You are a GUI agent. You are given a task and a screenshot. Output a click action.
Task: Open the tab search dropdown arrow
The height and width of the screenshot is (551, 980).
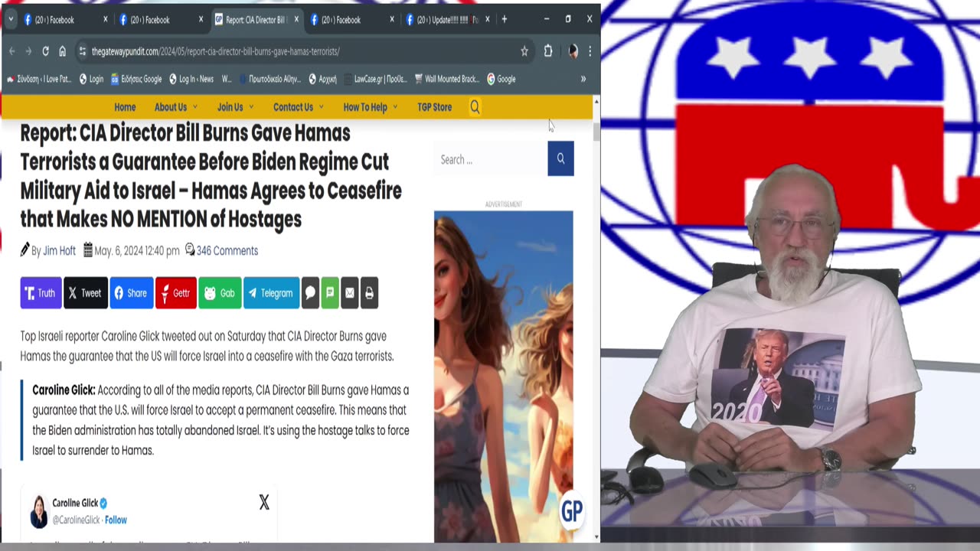tap(11, 19)
